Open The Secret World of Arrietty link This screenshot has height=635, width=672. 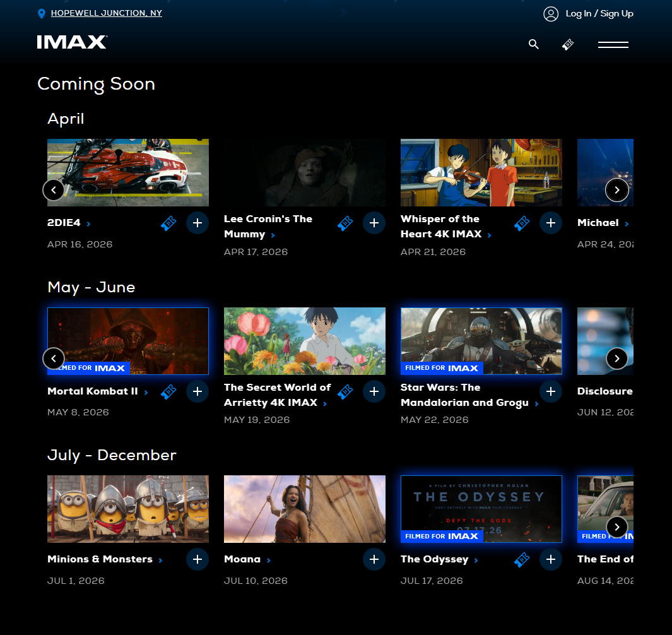[x=277, y=395]
